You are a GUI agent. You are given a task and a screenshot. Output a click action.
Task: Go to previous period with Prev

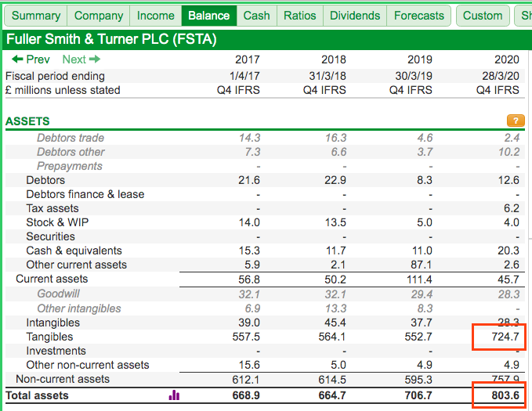coord(31,59)
